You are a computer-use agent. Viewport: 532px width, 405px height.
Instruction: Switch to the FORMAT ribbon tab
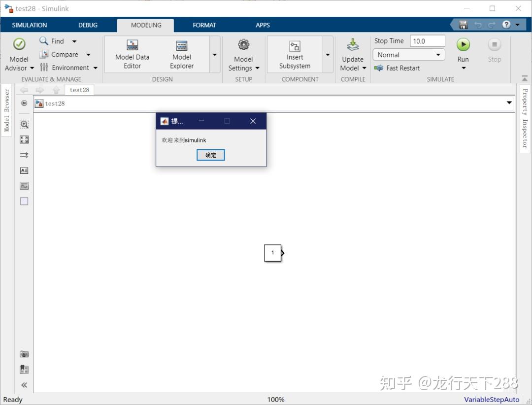[x=204, y=25]
